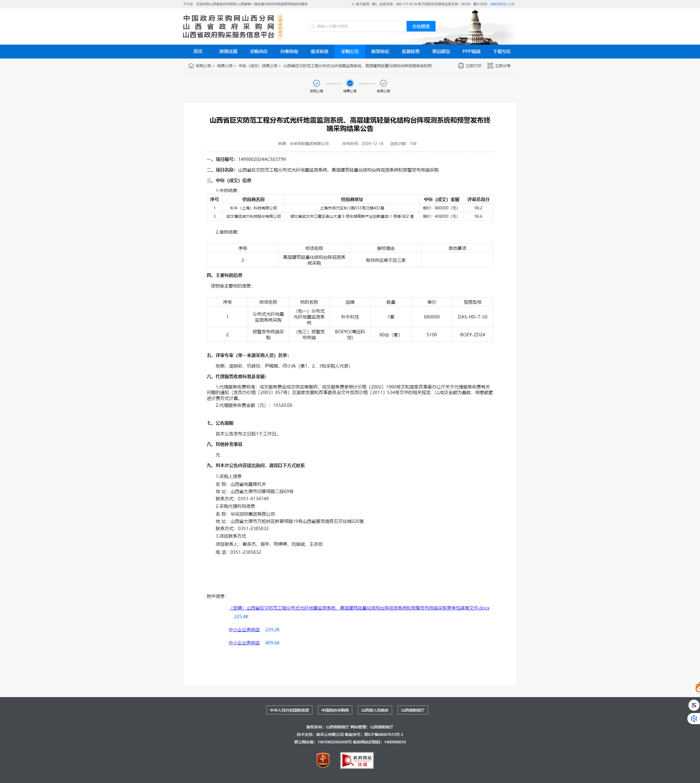
Task: Click brand cell 朴牛科技
Action: tap(350, 317)
